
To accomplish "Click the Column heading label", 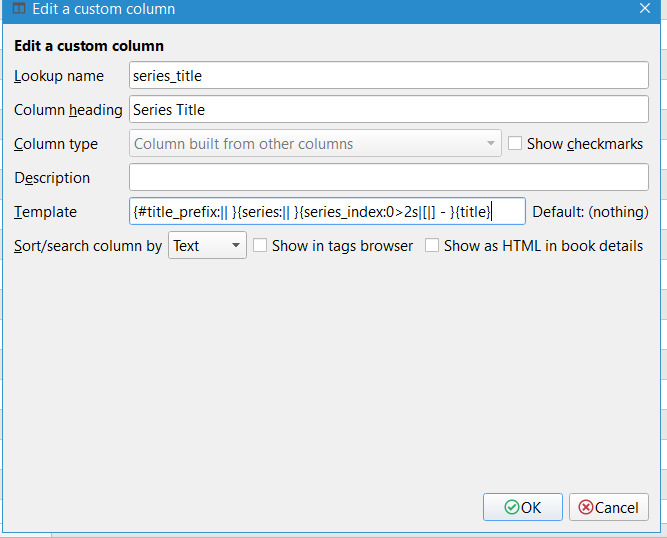I will 68,109.
